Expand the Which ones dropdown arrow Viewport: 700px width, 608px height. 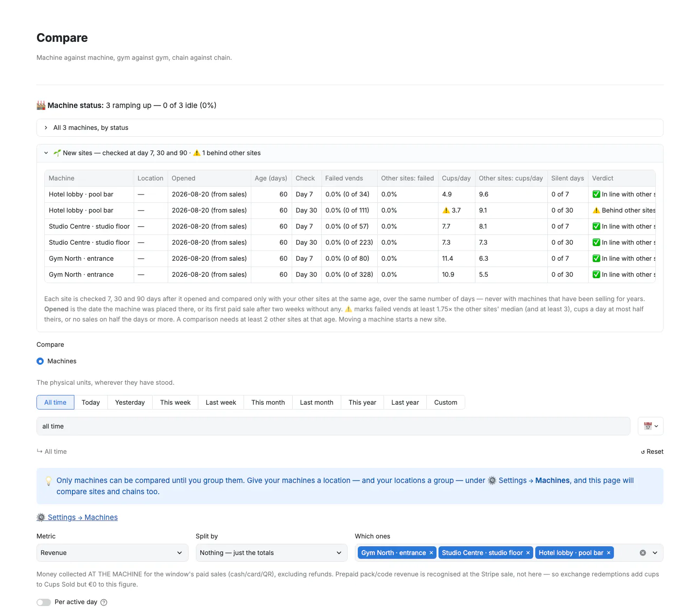pos(655,553)
